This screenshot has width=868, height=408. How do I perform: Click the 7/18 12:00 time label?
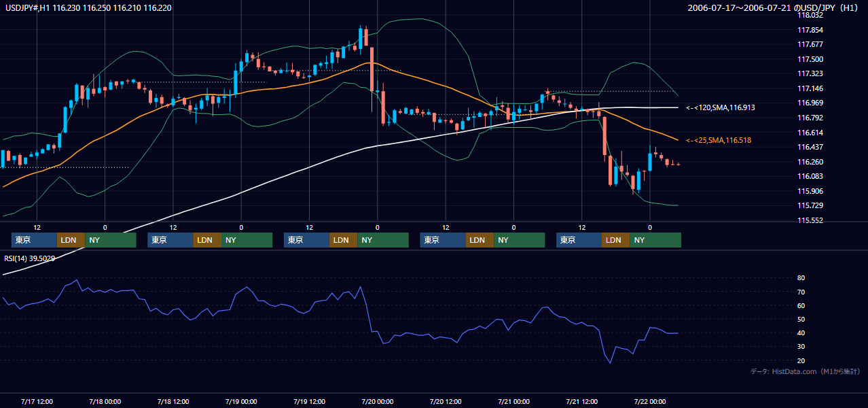click(173, 401)
